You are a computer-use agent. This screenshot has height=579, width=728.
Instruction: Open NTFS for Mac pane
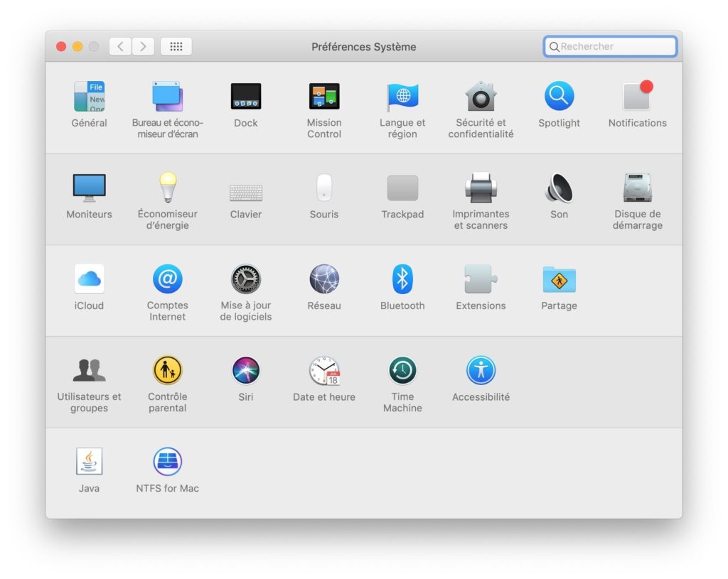pyautogui.click(x=168, y=462)
